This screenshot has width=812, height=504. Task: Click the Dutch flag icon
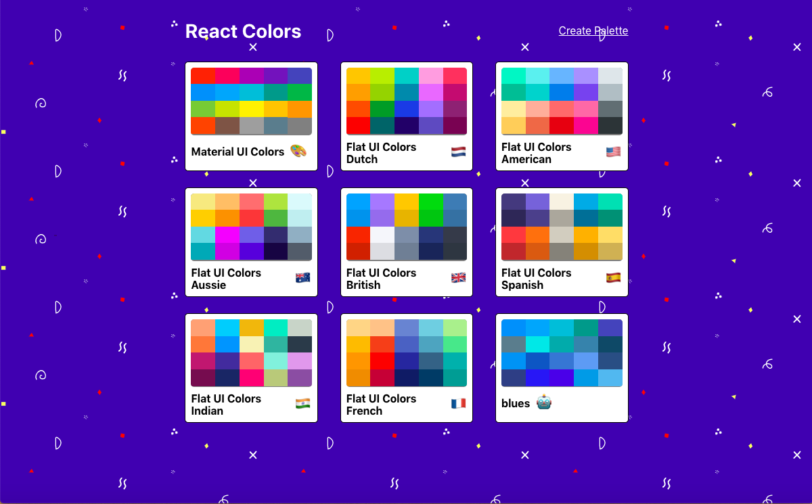pyautogui.click(x=457, y=152)
